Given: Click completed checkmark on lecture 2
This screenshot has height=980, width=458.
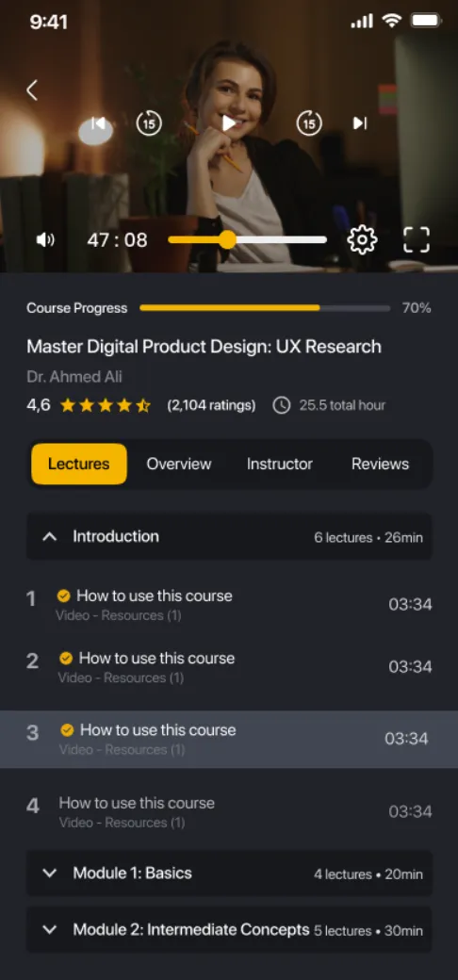Looking at the screenshot, I should 66,658.
